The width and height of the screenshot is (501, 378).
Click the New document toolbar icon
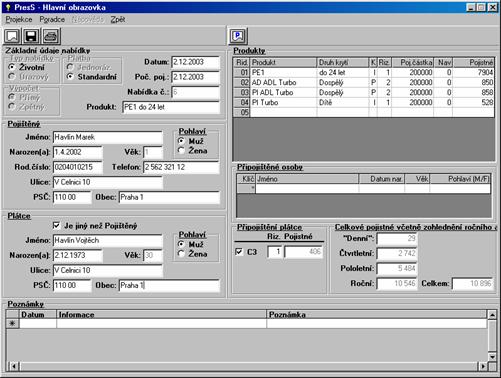(12, 36)
